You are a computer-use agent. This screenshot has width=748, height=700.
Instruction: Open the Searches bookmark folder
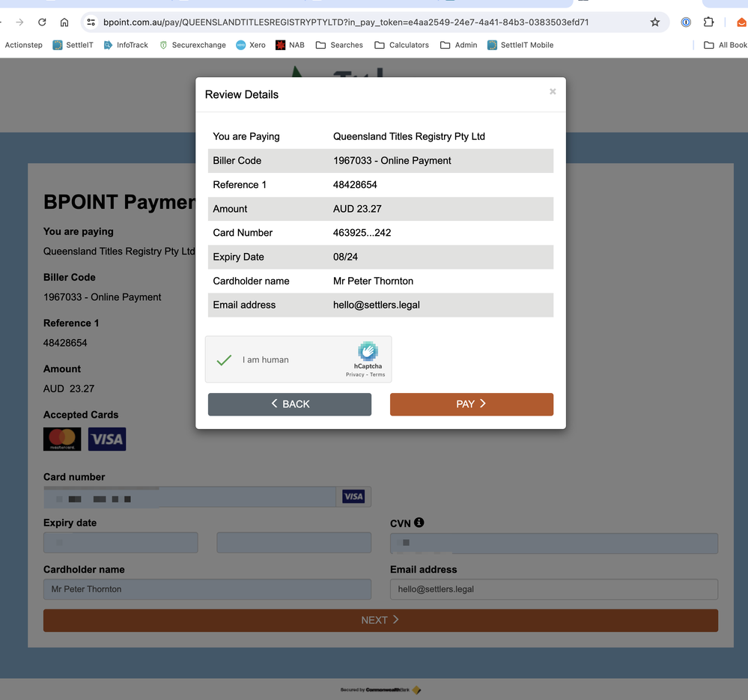click(x=339, y=45)
